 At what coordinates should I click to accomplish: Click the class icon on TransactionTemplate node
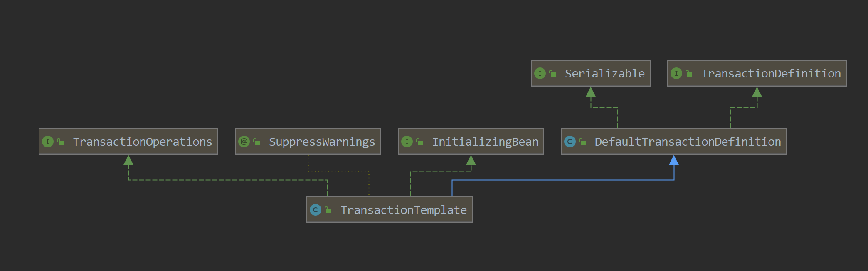pyautogui.click(x=316, y=210)
